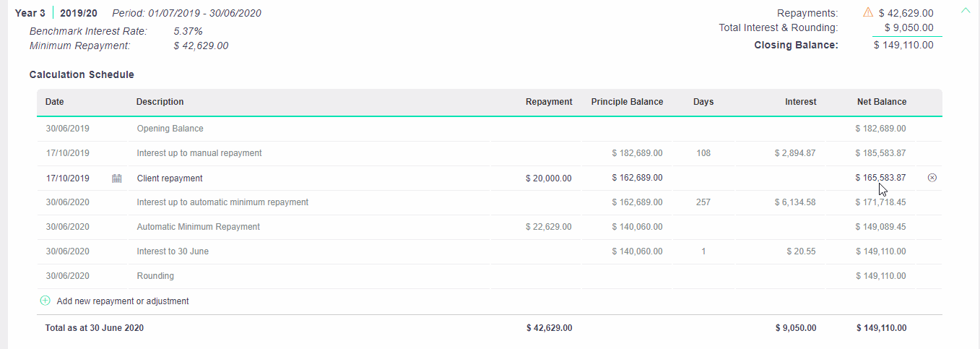This screenshot has height=349, width=980.
Task: Click Interest up to manual repayment row
Action: (x=199, y=153)
